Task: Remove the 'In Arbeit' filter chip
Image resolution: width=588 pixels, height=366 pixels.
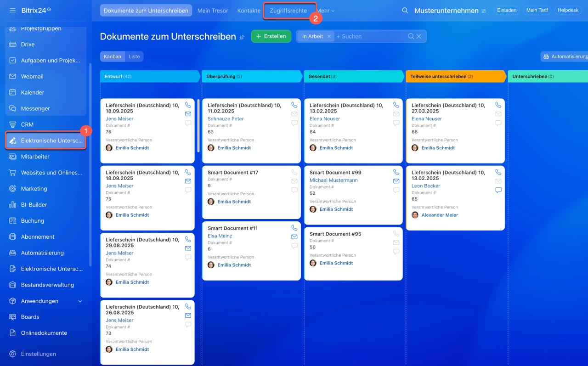Action: tap(329, 36)
